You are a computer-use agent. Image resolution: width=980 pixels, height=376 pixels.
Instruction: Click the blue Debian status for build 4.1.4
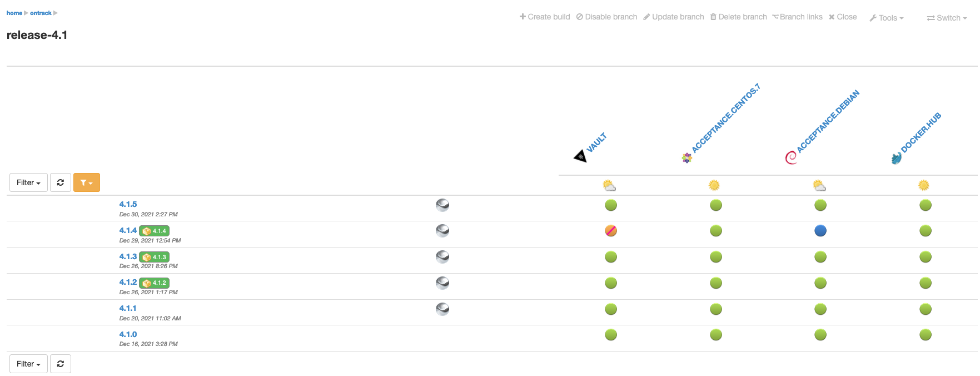[x=820, y=231]
